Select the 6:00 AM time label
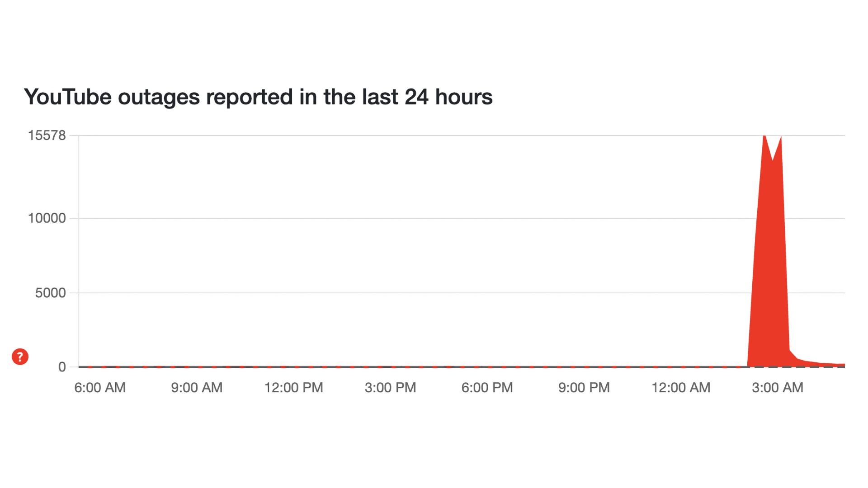Screen dimensions: 868x488 100,388
